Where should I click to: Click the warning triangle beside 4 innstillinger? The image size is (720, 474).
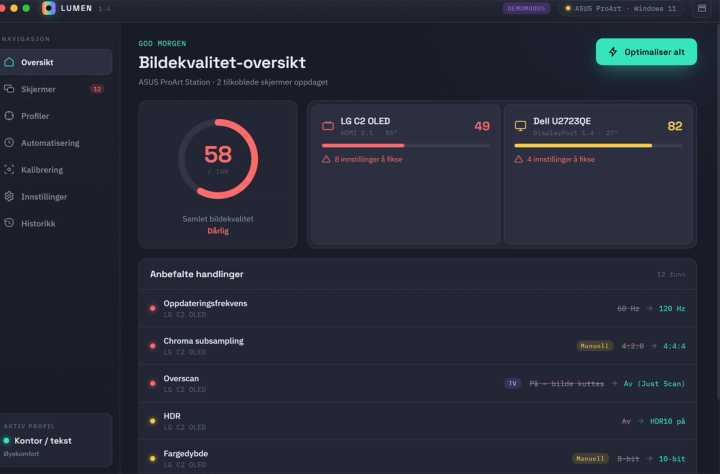pos(518,159)
